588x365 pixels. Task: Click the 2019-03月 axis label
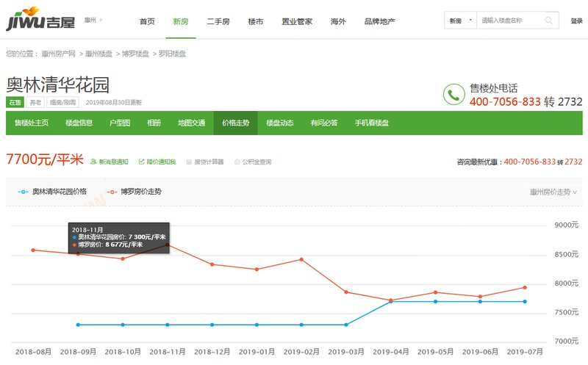click(x=346, y=352)
